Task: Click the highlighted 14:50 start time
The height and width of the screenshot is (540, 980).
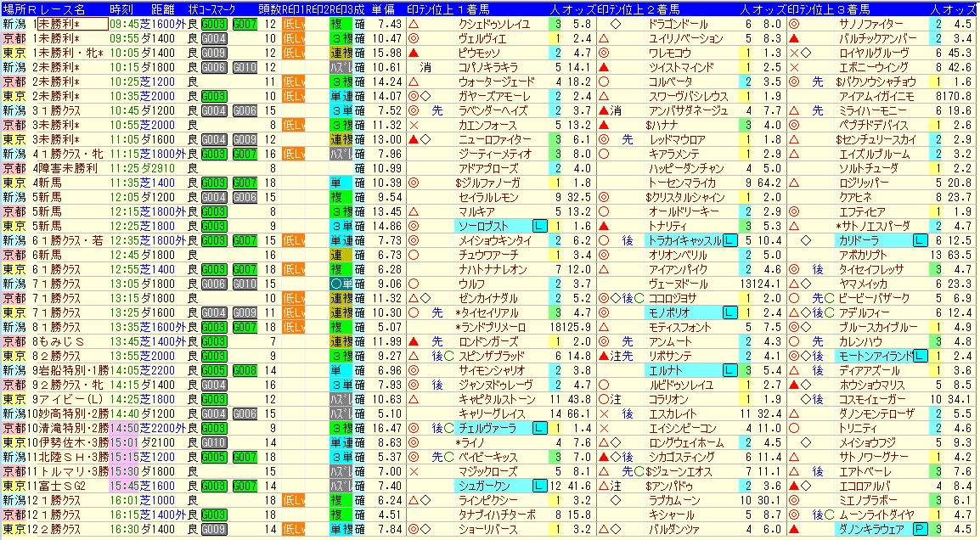Action: click(124, 428)
